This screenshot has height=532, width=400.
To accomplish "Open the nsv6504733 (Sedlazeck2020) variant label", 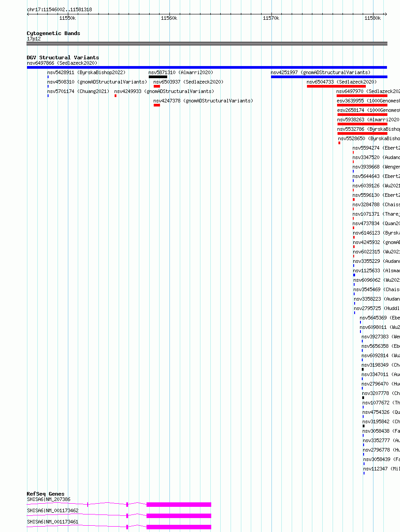I will click(342, 82).
